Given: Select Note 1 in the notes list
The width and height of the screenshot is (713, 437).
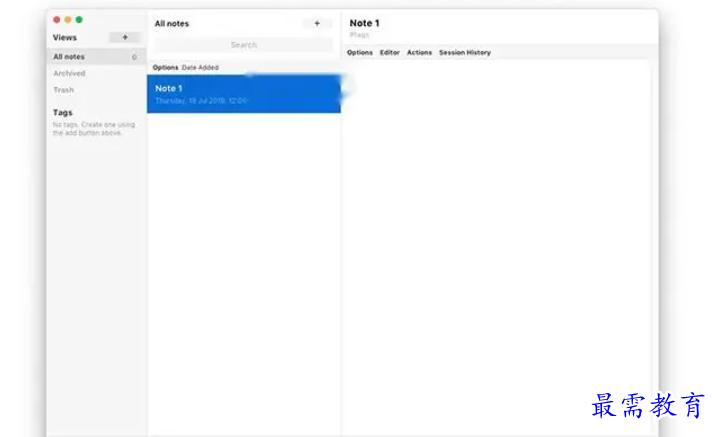Looking at the screenshot, I should click(x=244, y=94).
